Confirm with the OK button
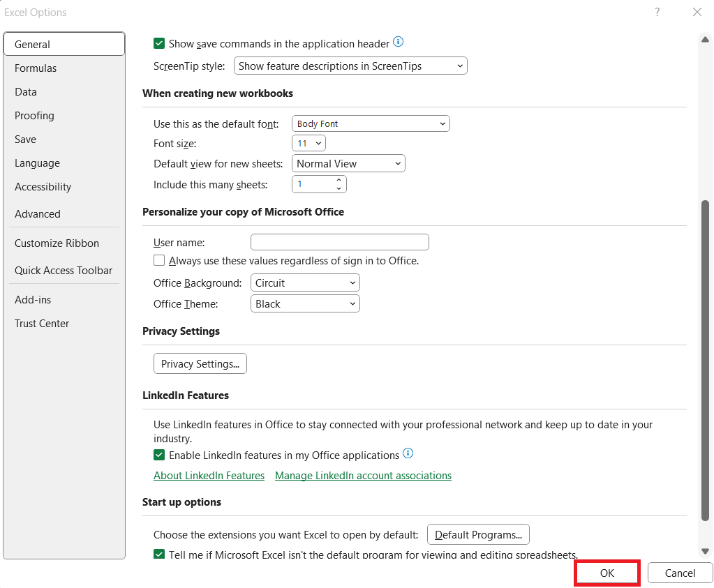The image size is (714, 588). 607,573
